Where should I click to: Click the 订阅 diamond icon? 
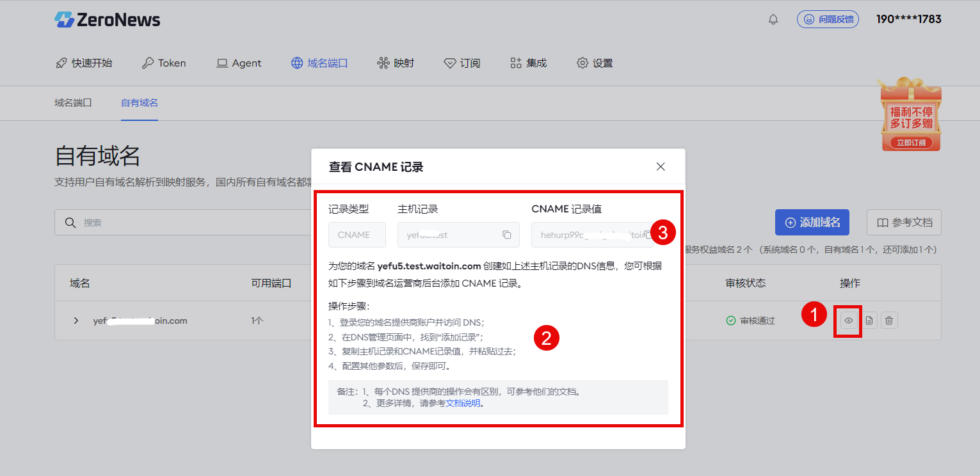pyautogui.click(x=449, y=63)
